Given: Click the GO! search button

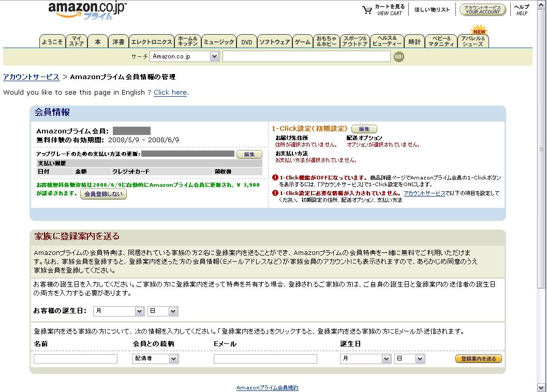Looking at the screenshot, I should click(399, 56).
